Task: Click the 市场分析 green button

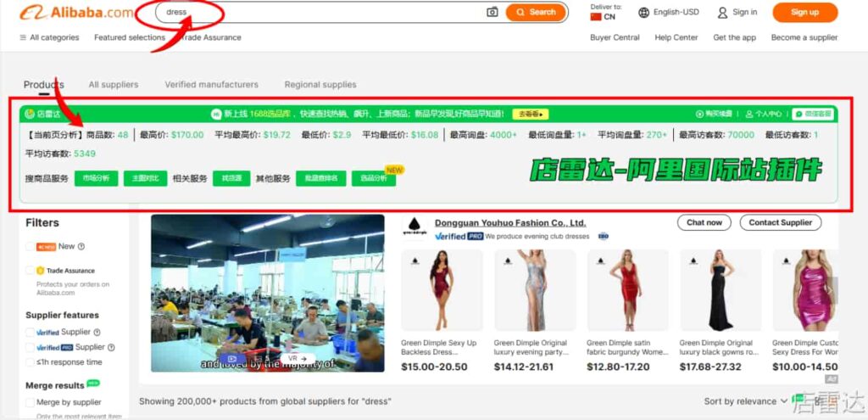Action: [x=97, y=178]
